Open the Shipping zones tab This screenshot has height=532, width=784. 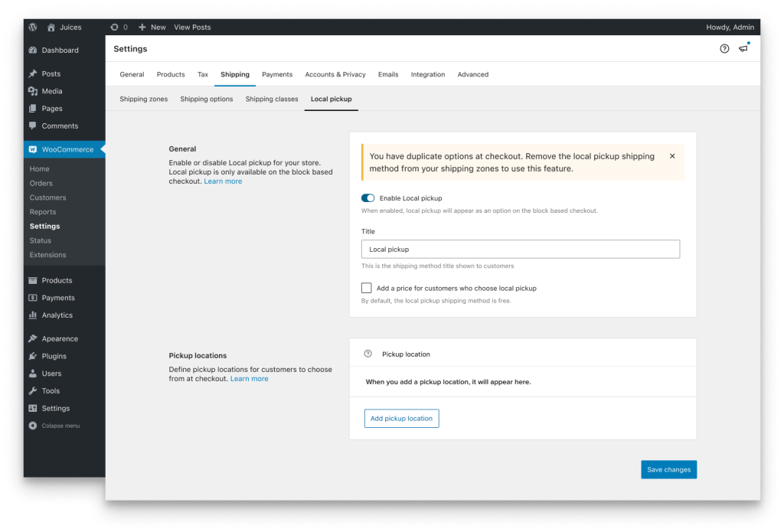point(143,99)
